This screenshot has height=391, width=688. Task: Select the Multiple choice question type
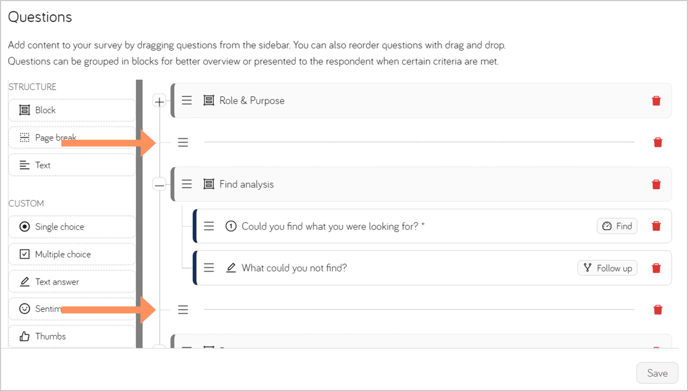pyautogui.click(x=72, y=255)
